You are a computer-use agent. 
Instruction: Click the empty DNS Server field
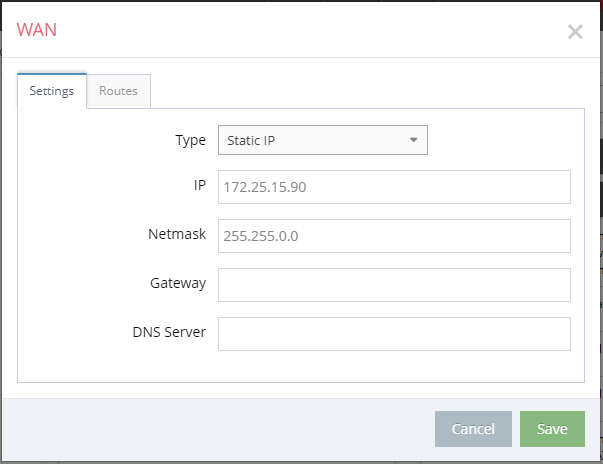tap(394, 334)
